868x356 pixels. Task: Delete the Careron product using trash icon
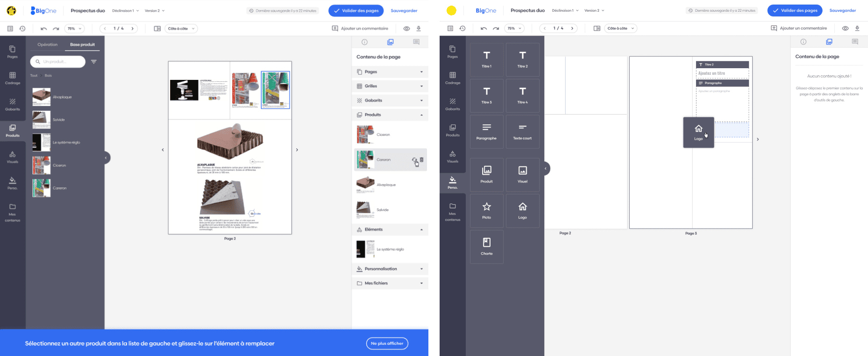tap(422, 160)
